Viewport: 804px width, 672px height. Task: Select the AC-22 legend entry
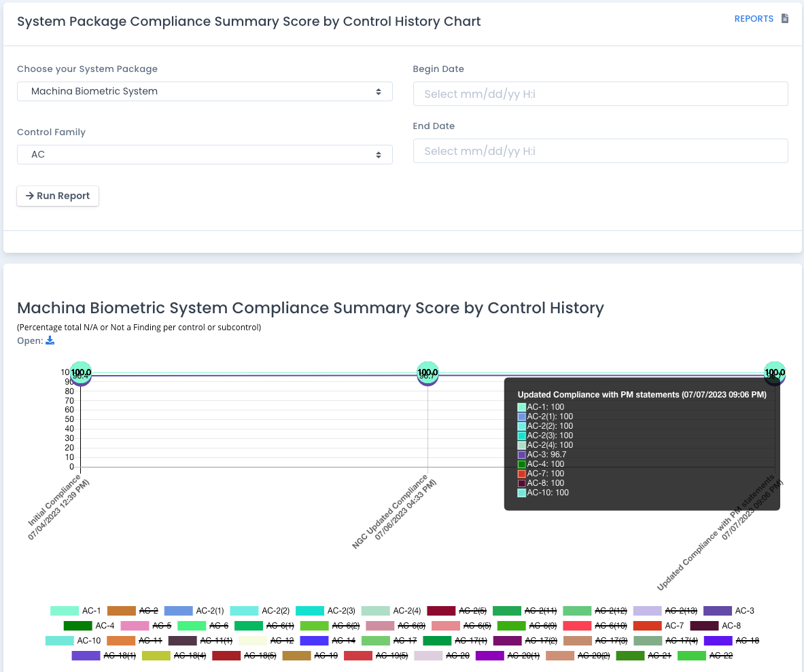pyautogui.click(x=705, y=655)
